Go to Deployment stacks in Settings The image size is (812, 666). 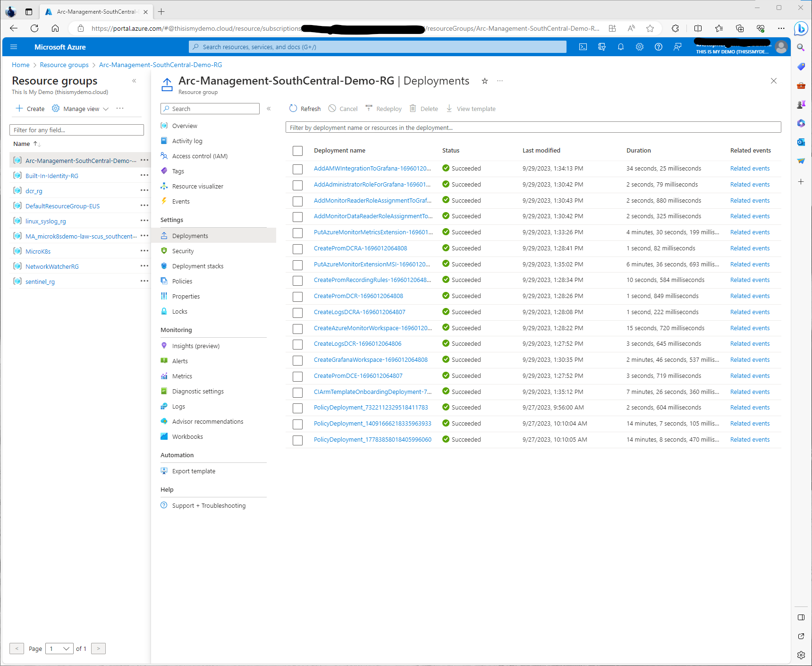coord(197,266)
